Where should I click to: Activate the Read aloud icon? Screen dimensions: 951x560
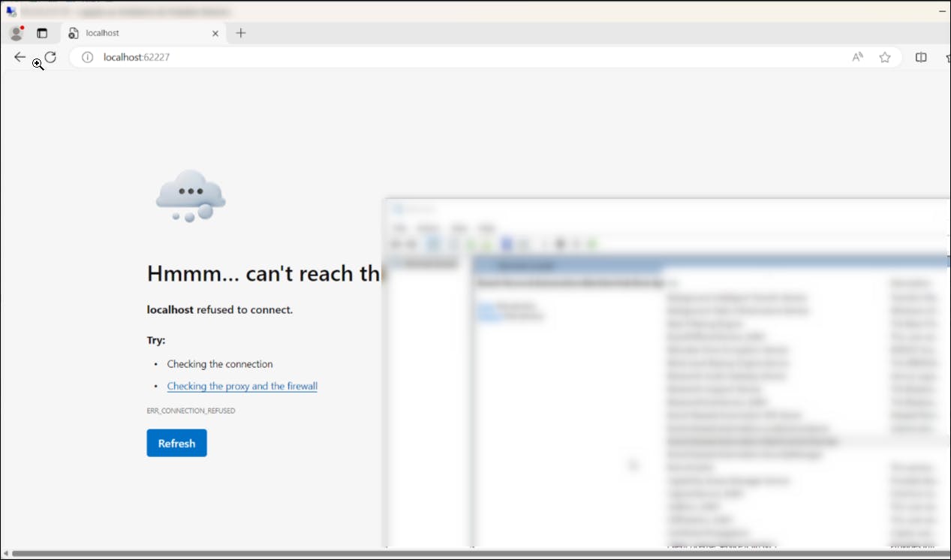tap(857, 57)
